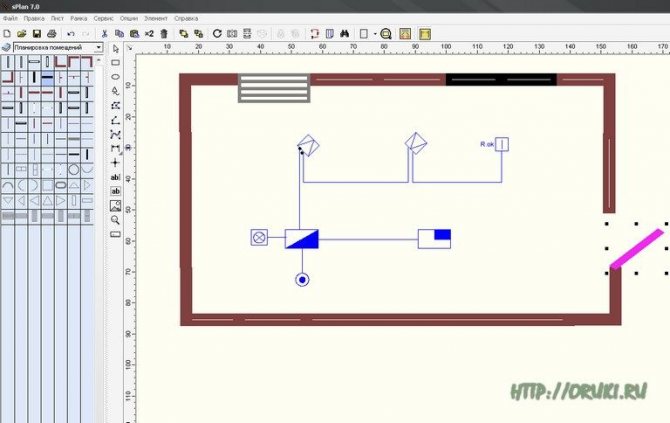This screenshot has width=670, height=423.
Task: Click the Cut scissors icon
Action: click(104, 33)
